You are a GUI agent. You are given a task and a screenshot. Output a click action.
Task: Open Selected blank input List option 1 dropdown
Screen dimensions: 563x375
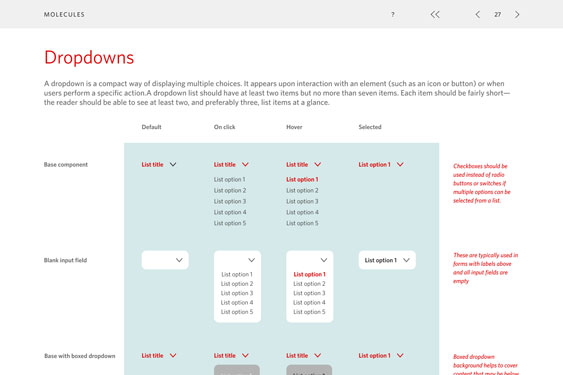coord(387,260)
